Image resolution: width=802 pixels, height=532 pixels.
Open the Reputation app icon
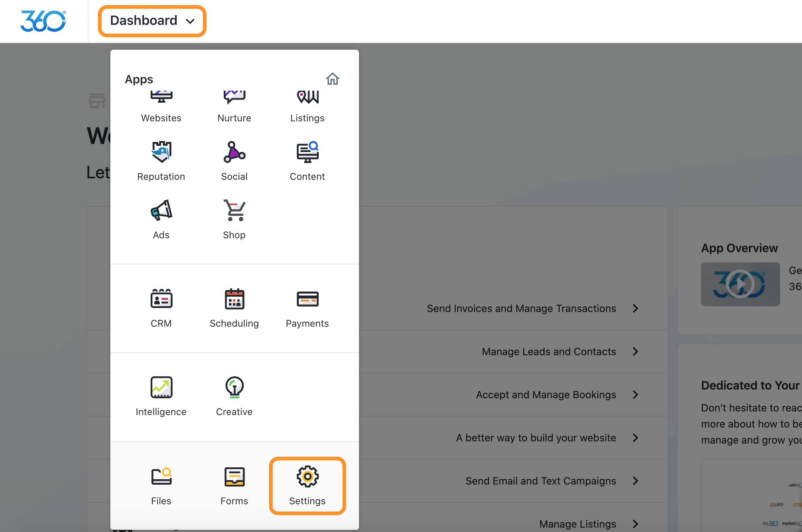(x=161, y=152)
